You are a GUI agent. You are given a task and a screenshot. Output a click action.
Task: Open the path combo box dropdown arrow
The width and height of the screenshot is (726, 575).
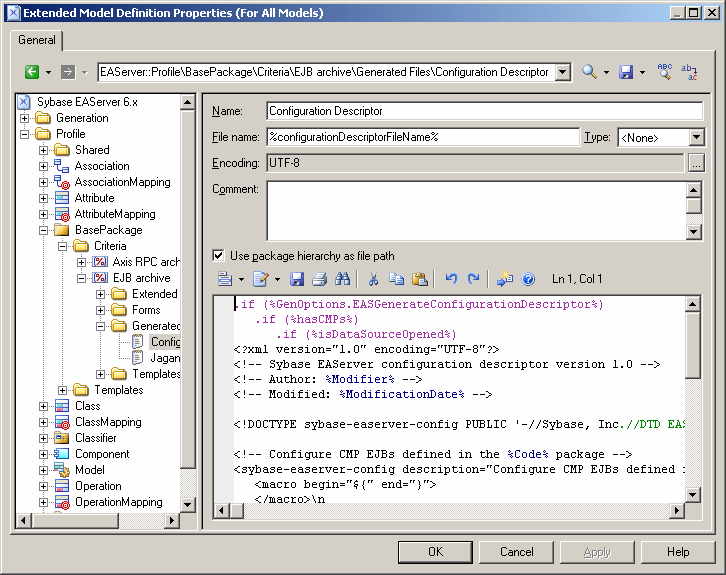coord(563,72)
